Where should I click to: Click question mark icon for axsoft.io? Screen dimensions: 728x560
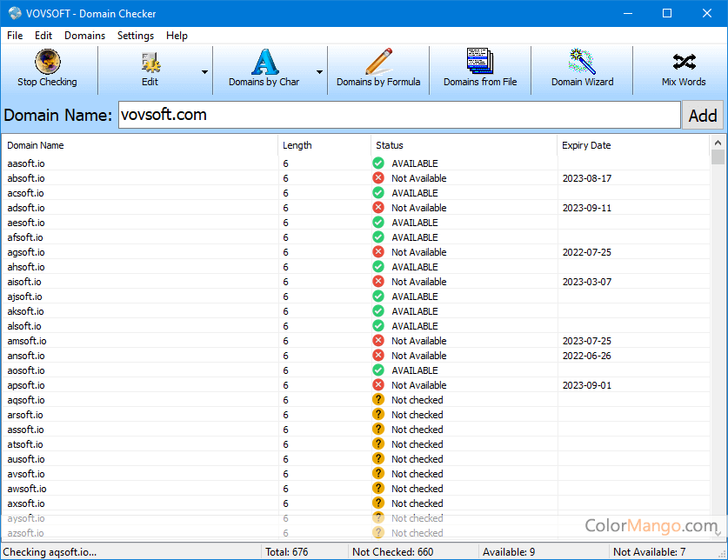point(378,503)
